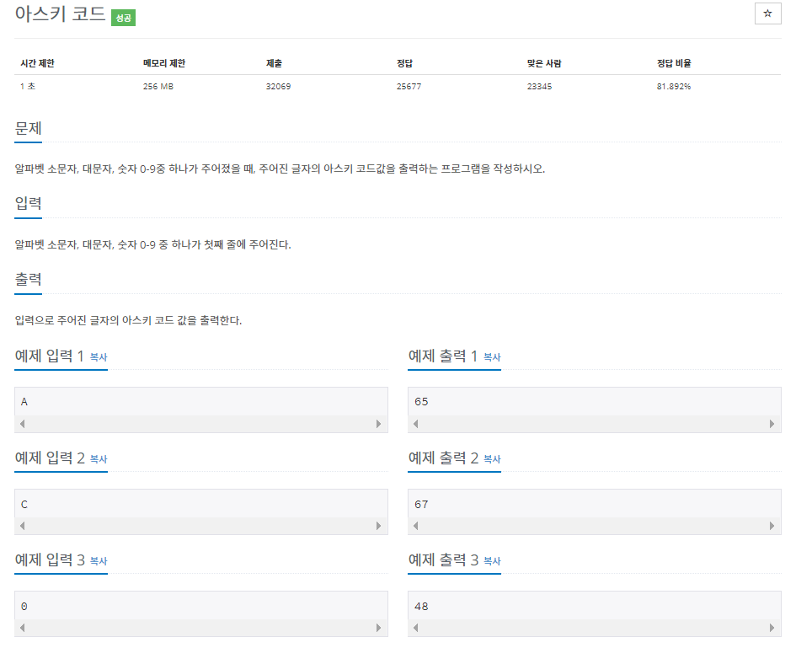The height and width of the screenshot is (648, 812).
Task: Click the 아스키 코드 problem title
Action: tap(60, 14)
